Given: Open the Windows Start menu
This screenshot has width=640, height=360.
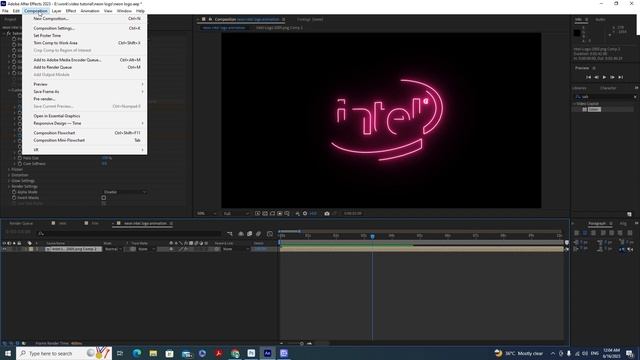Looking at the screenshot, I should coord(7,353).
